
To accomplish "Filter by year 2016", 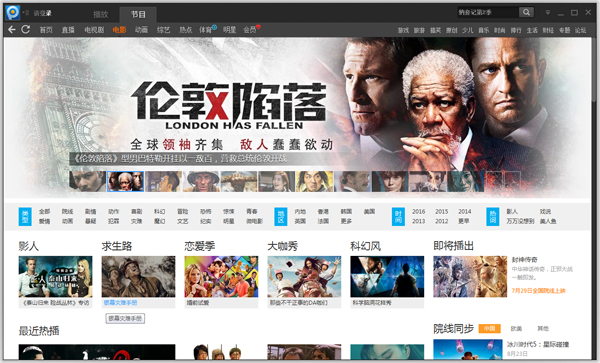I will [419, 212].
